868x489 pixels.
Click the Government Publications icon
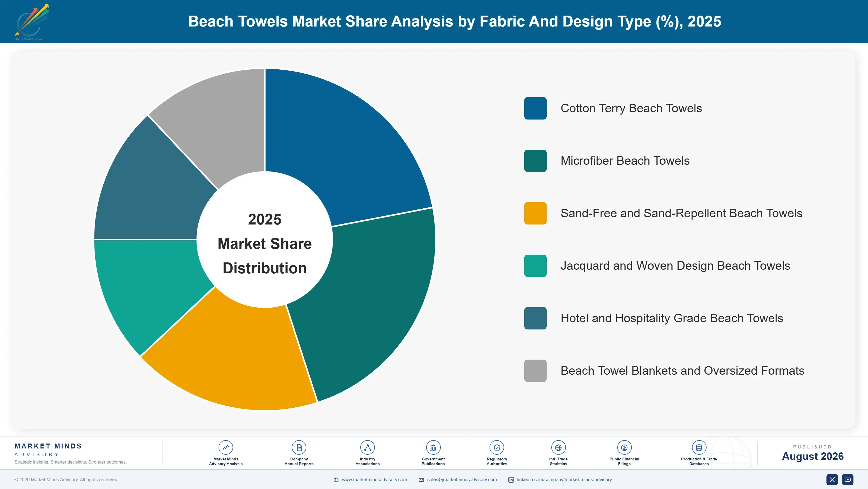point(433,447)
